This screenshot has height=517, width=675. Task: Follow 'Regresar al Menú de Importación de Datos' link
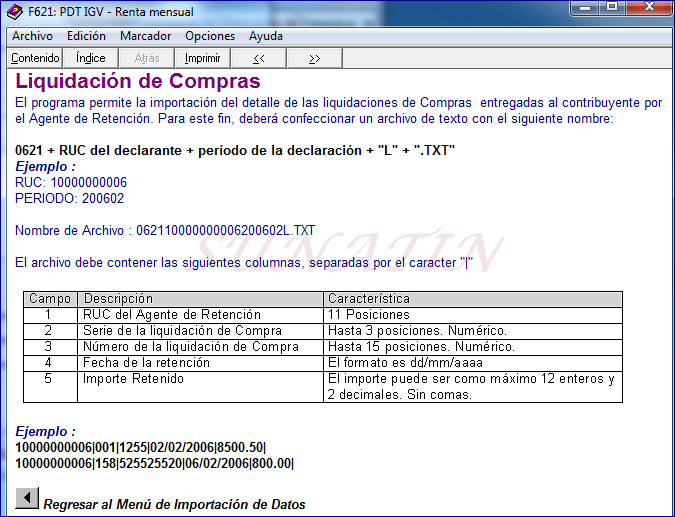(x=174, y=504)
